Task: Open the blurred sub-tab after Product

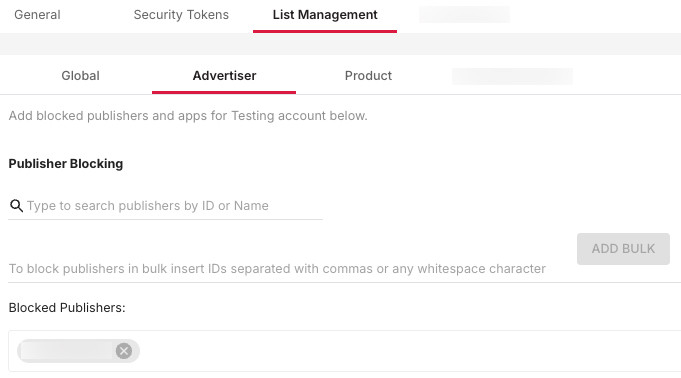Action: click(512, 76)
